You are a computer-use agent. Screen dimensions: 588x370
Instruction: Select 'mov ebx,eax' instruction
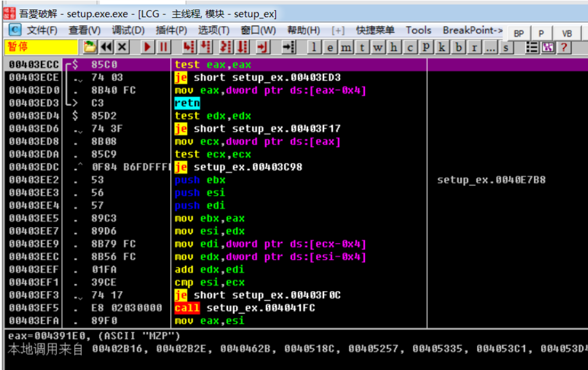click(x=209, y=219)
